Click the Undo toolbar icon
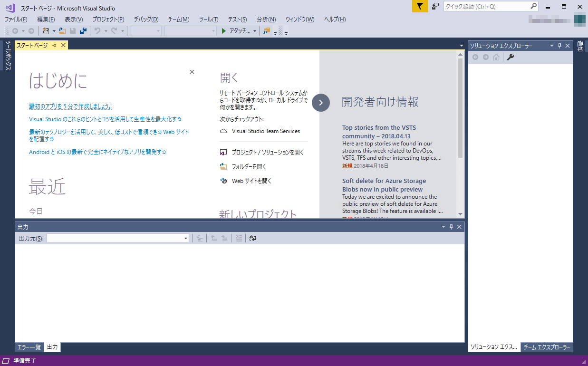 click(97, 31)
